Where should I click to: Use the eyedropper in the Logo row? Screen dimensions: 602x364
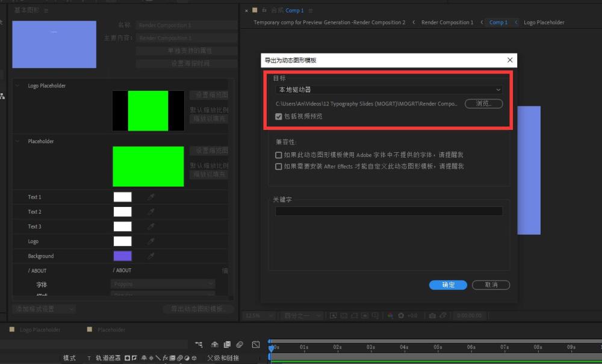pos(151,241)
